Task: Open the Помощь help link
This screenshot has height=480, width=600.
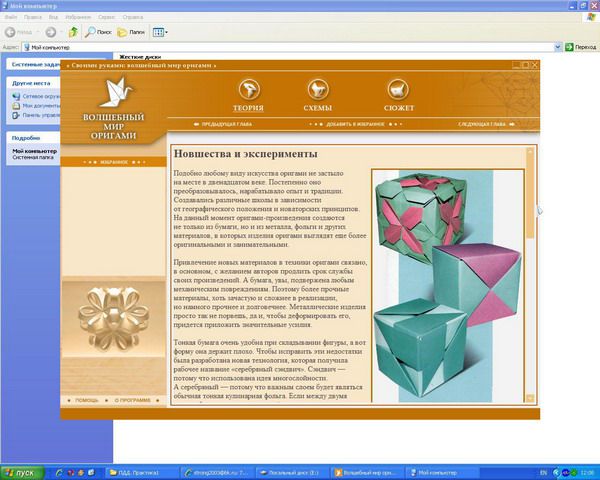Action: tap(87, 399)
